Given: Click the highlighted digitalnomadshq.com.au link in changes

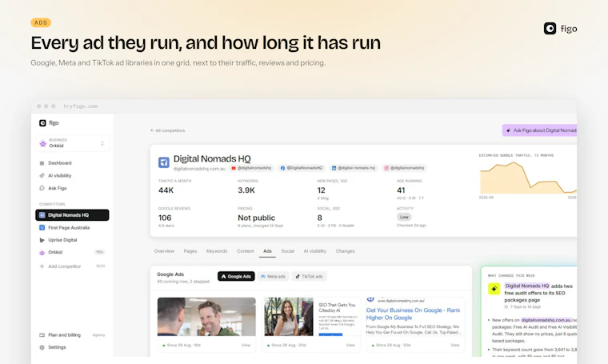Looking at the screenshot, I should tap(546, 320).
